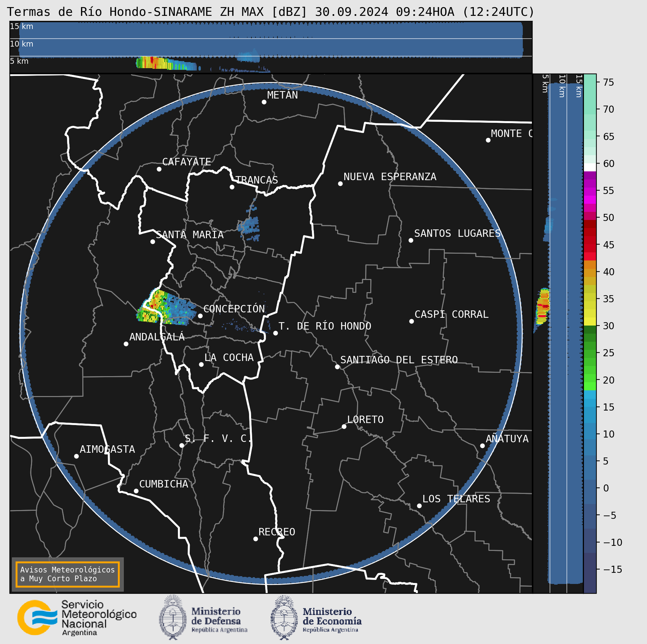The height and width of the screenshot is (644, 647).
Task: Click the white 60 dBZ color band
Action: coord(590,167)
